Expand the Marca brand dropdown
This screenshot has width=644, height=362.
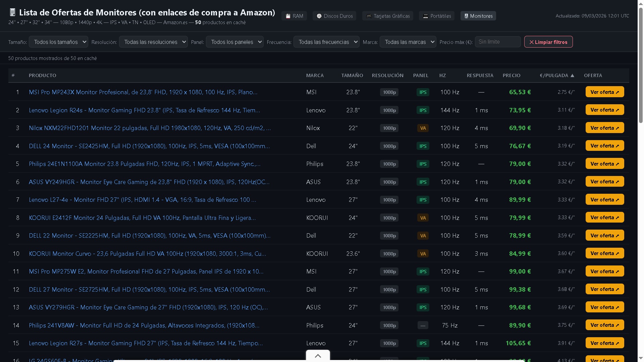click(x=408, y=42)
